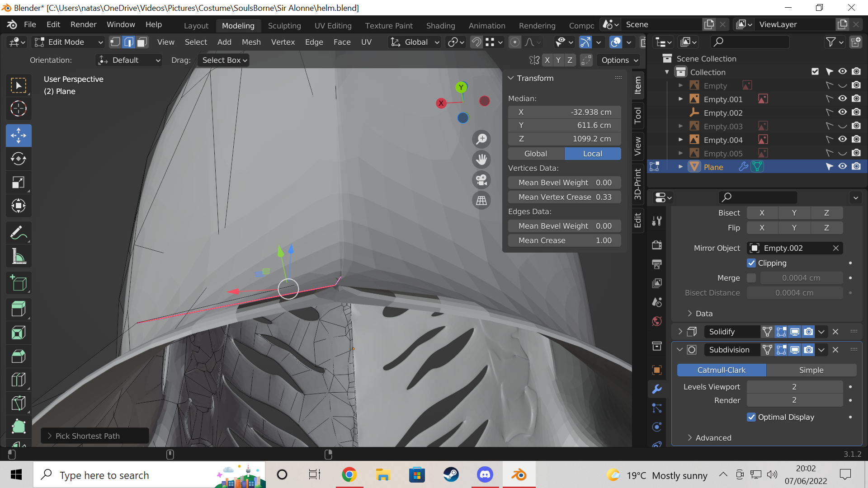Switch to edge select mode
The width and height of the screenshot is (868, 488).
click(129, 42)
